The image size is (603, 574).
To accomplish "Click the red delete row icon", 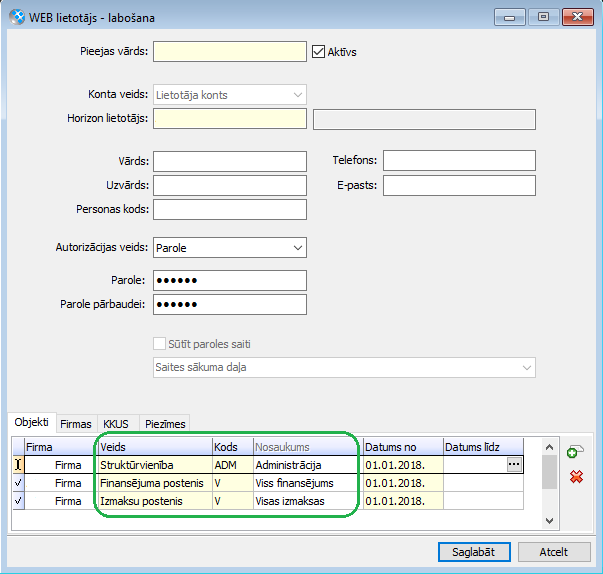I will (x=576, y=477).
